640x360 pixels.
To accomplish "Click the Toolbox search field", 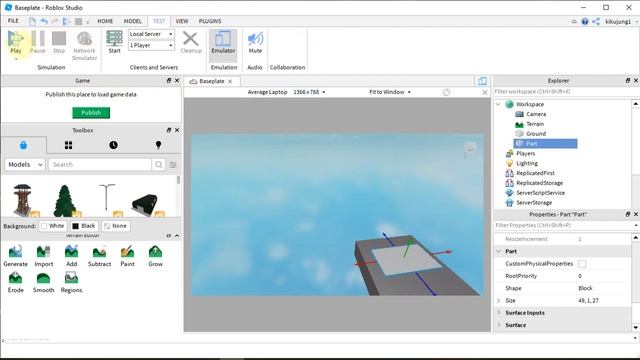I will [x=100, y=164].
